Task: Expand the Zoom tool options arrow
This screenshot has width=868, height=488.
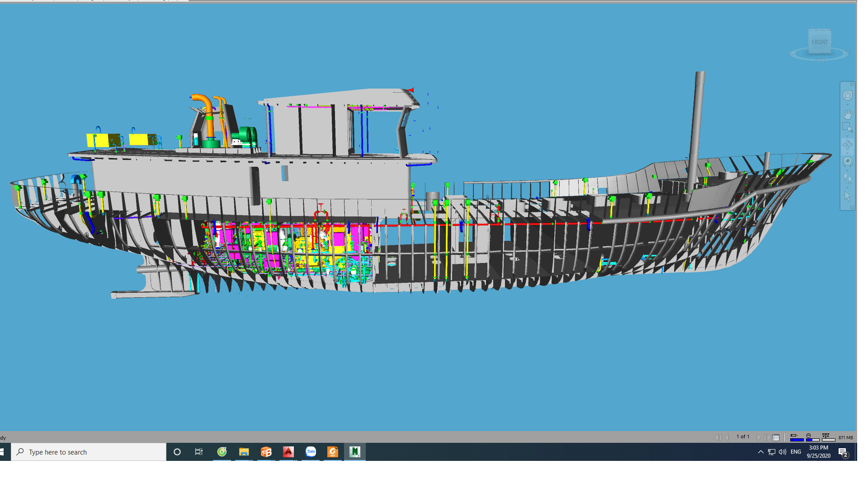Action: pyautogui.click(x=847, y=136)
